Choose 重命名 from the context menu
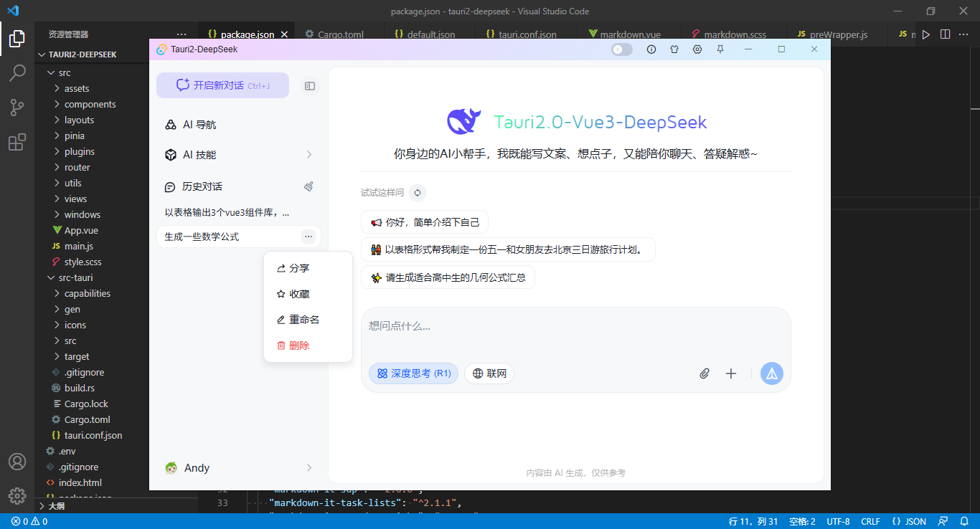 point(308,320)
